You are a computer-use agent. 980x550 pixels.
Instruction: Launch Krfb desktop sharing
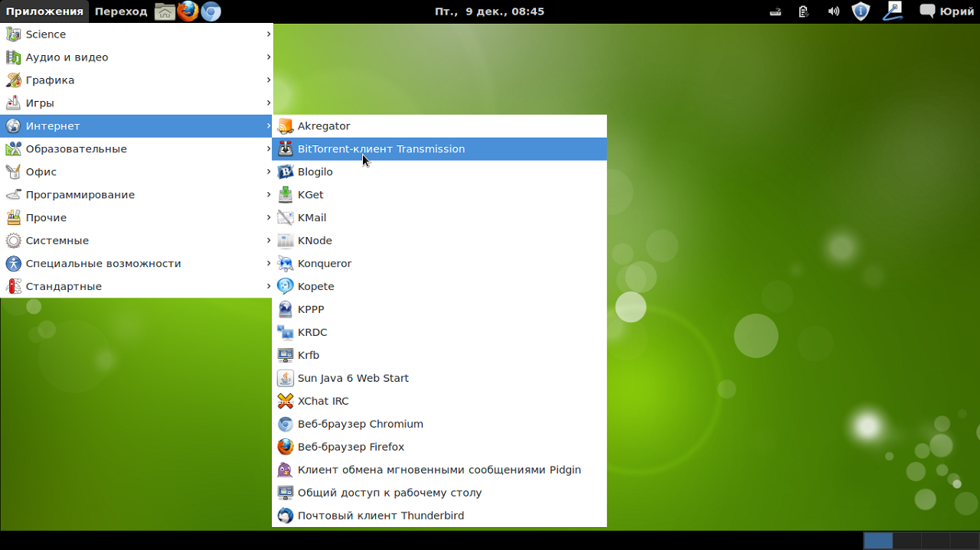coord(439,356)
